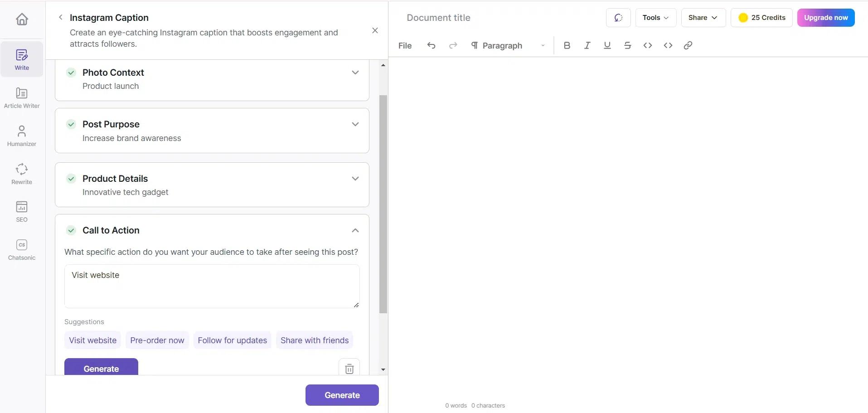Select the 'Share with friends' suggestion

point(315,340)
